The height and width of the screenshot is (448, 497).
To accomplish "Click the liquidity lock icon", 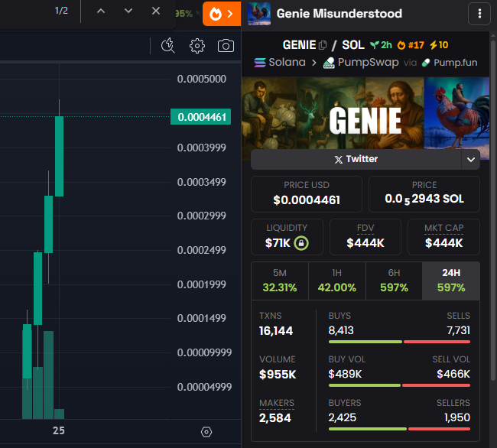I will [x=301, y=243].
